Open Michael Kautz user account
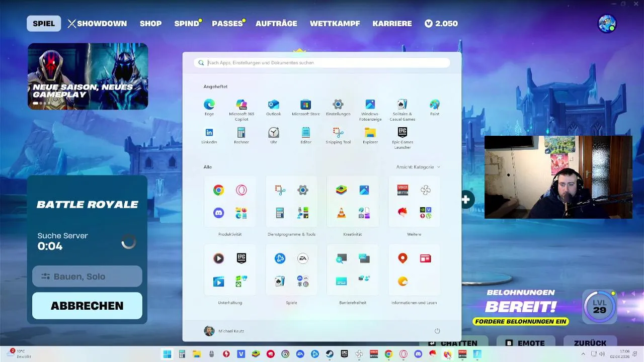Viewport: 644px width, 362px height. [224, 331]
